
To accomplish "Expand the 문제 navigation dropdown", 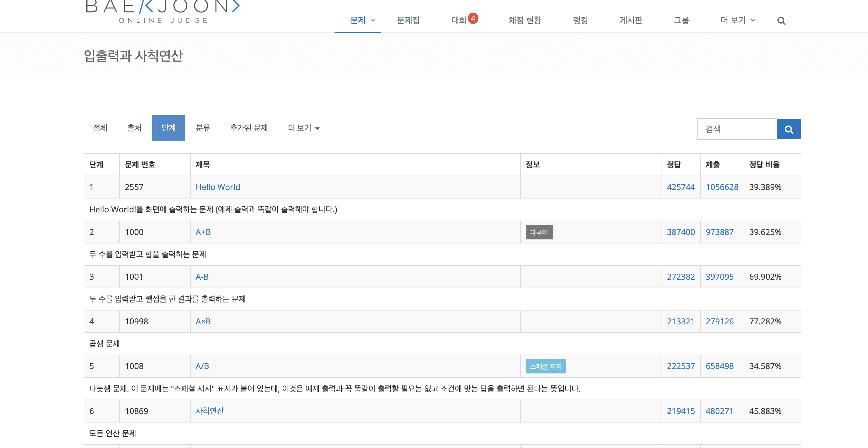I will point(362,20).
